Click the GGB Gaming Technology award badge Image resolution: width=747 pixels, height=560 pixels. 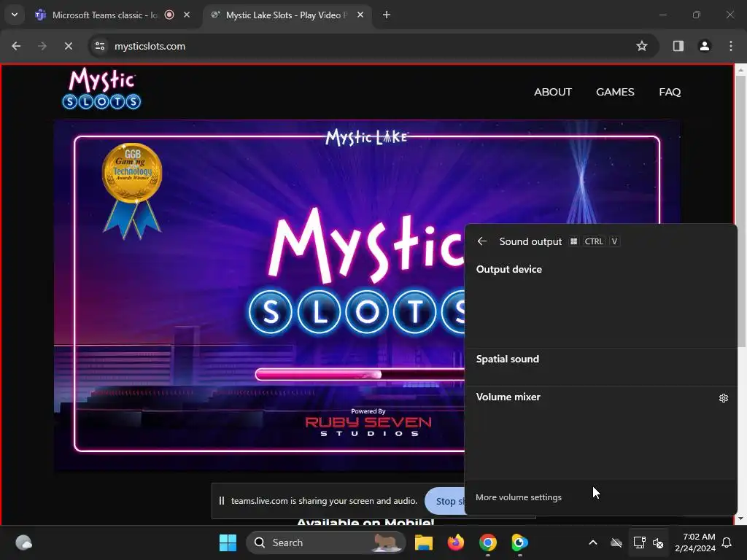(132, 190)
